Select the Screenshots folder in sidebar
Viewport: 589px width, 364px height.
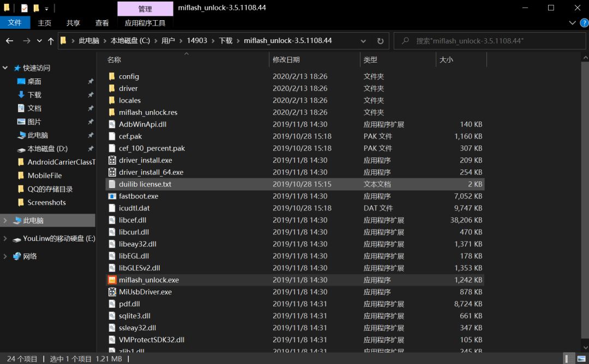(x=46, y=203)
